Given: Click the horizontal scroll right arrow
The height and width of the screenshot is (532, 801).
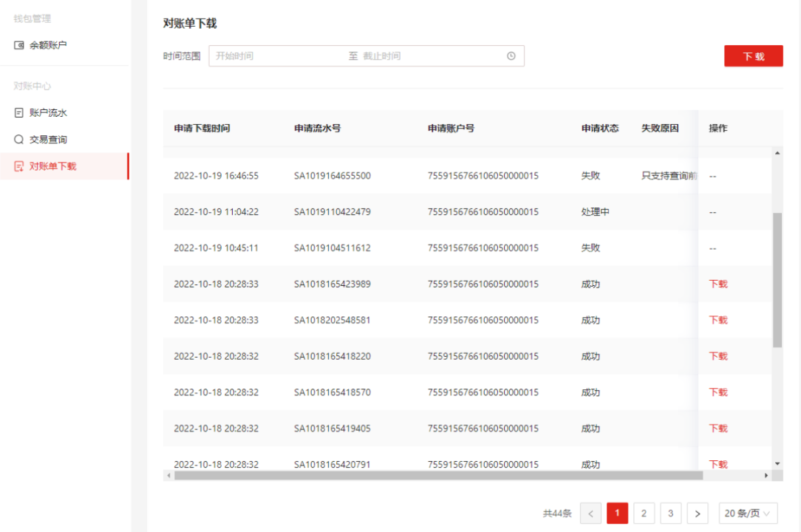Looking at the screenshot, I should coord(766,475).
